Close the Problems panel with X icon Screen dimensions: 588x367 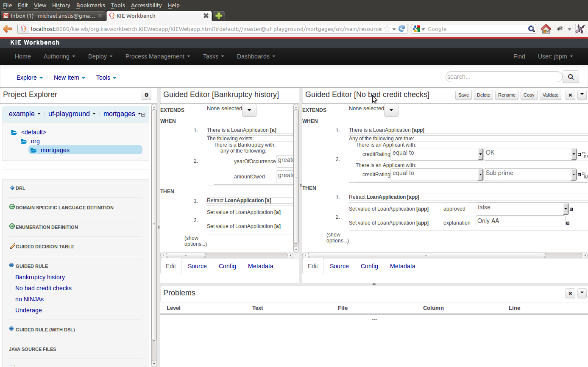coord(570,293)
